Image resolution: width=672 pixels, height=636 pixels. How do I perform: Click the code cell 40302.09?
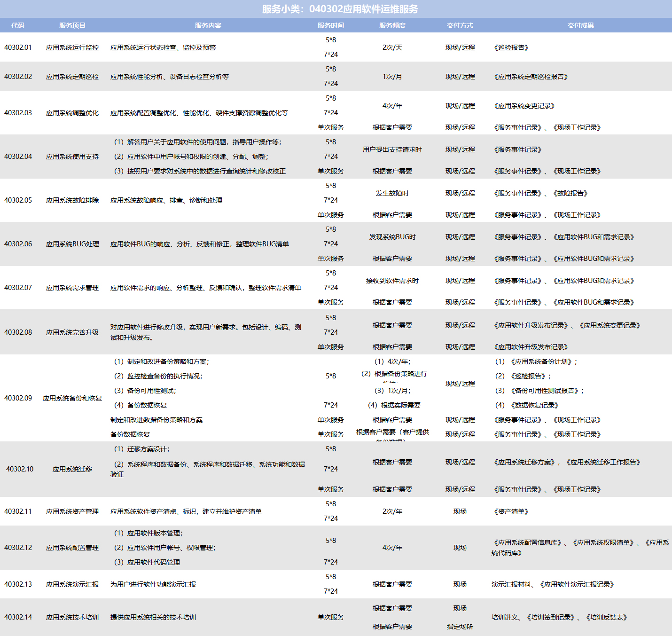(18, 398)
